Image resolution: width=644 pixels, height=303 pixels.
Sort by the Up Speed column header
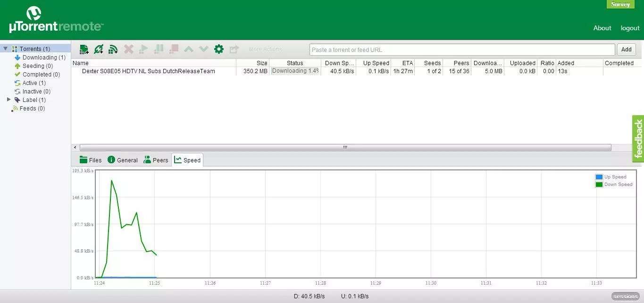pos(373,63)
